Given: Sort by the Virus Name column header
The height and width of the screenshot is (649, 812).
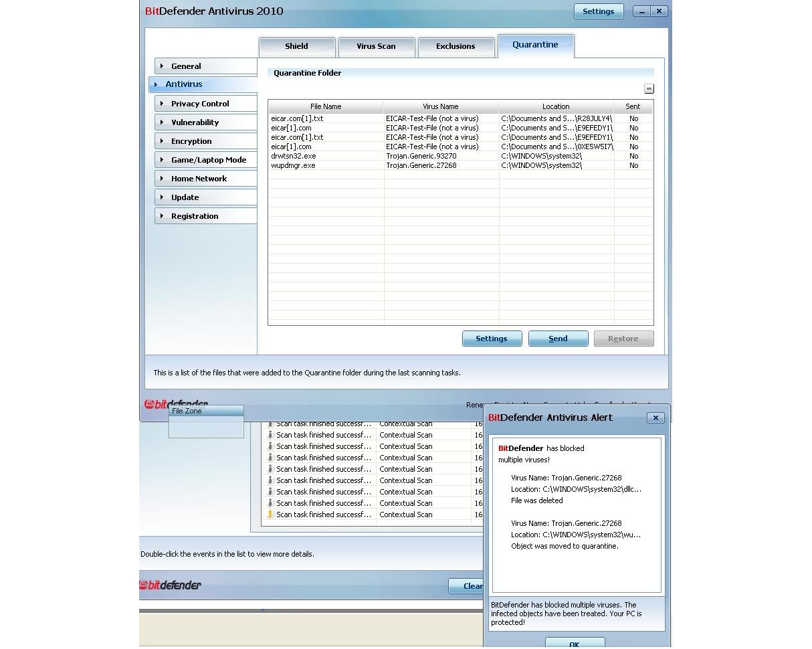Looking at the screenshot, I should (441, 106).
